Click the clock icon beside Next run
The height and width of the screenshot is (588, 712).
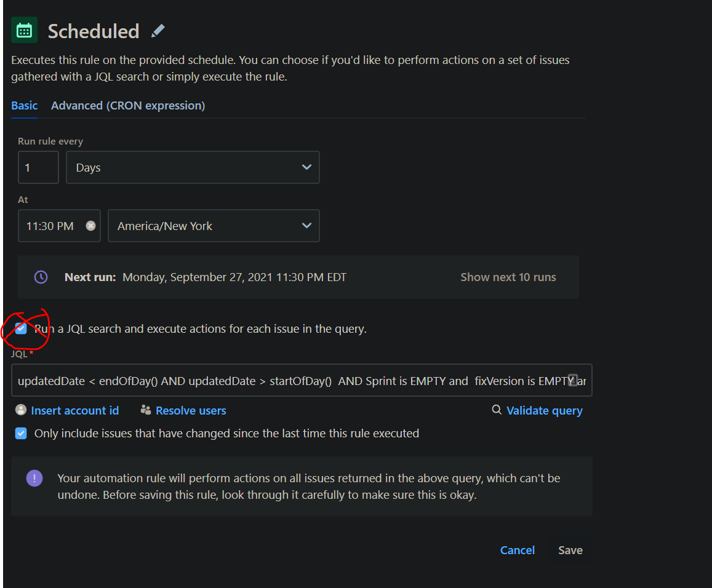coord(41,277)
